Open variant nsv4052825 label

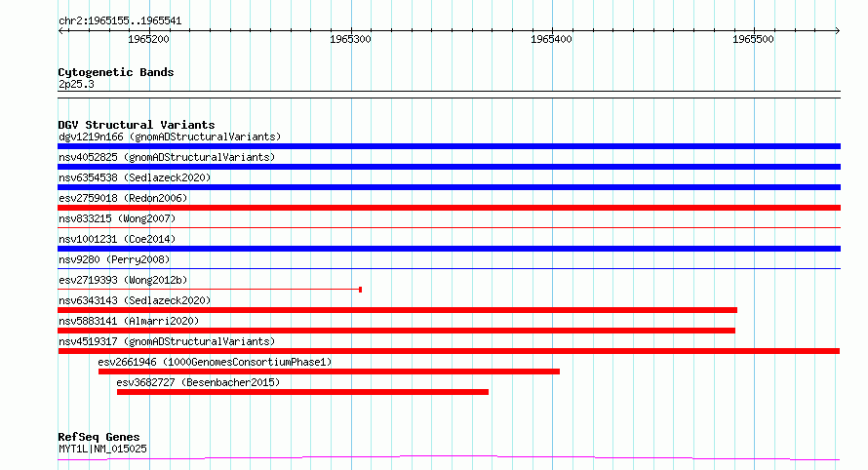[x=167, y=157]
